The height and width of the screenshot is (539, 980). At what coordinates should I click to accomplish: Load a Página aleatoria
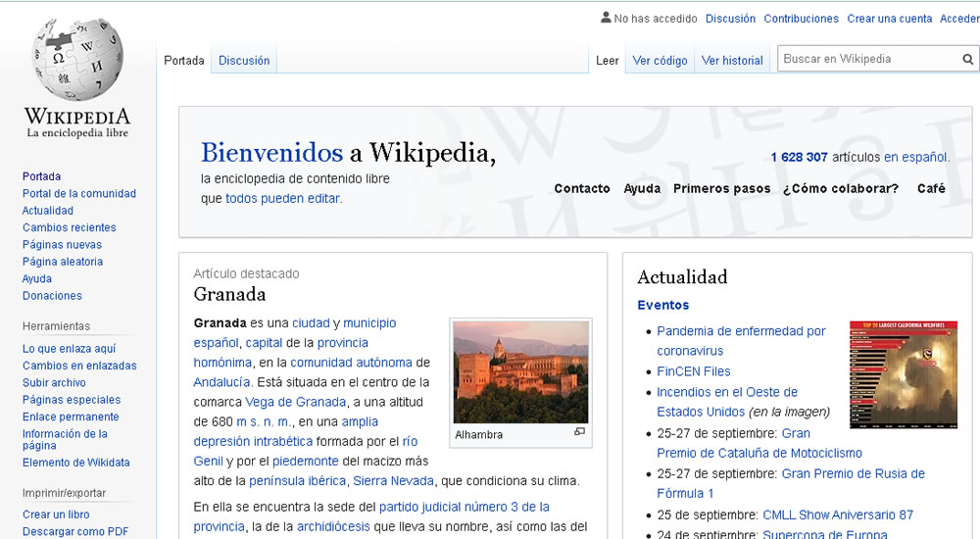tap(63, 262)
